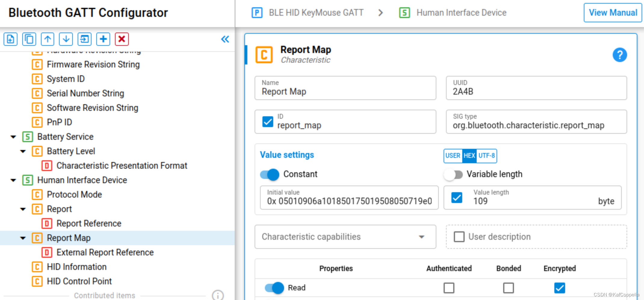Click the C icon next to System ID
The height and width of the screenshot is (300, 644).
(37, 79)
